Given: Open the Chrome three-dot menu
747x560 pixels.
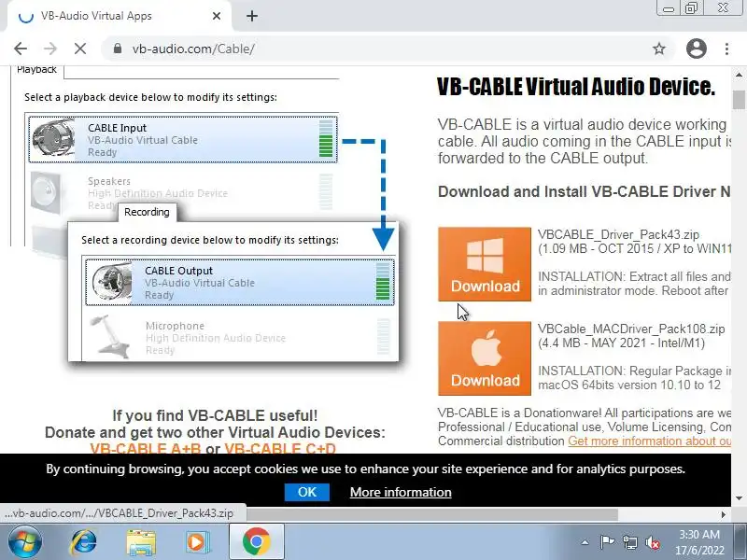Looking at the screenshot, I should pos(726,49).
